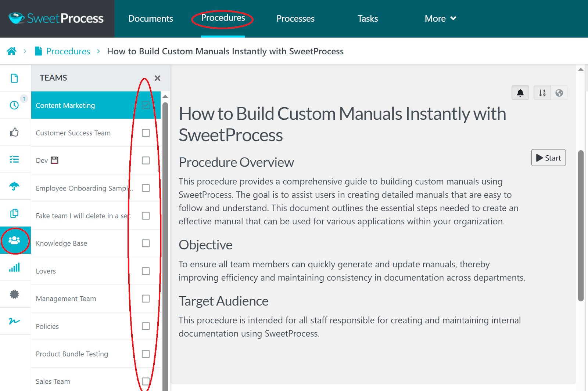
Task: Click the floppy disk icon next to Dev
Action: tap(54, 160)
